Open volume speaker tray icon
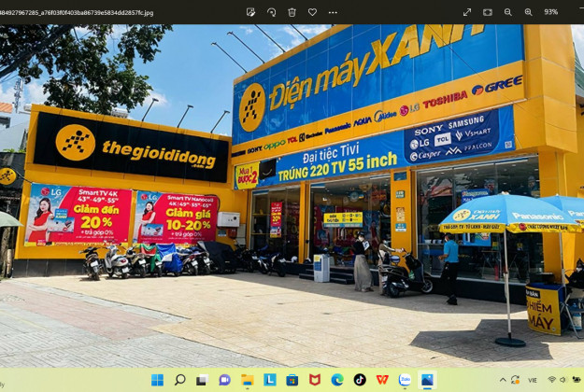The width and height of the screenshot is (584, 392). point(563,380)
